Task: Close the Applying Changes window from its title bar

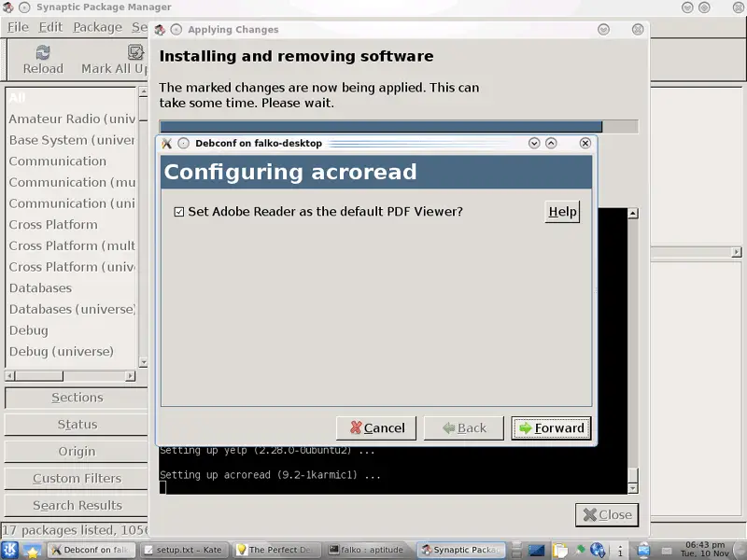Action: 638,30
